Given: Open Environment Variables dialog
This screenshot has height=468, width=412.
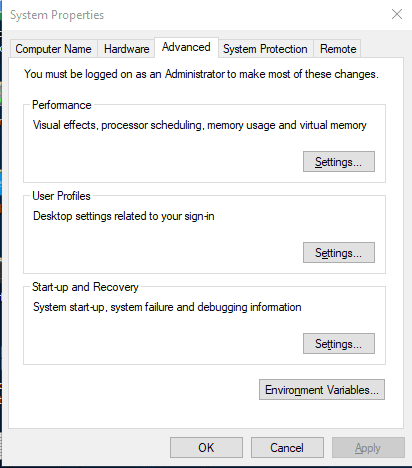Looking at the screenshot, I should click(x=322, y=390).
